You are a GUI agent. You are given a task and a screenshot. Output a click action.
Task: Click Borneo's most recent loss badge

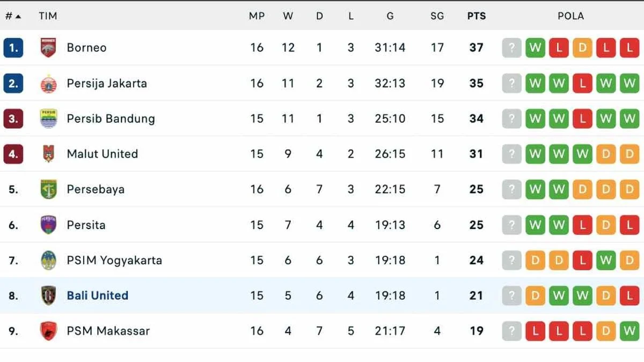coord(630,48)
